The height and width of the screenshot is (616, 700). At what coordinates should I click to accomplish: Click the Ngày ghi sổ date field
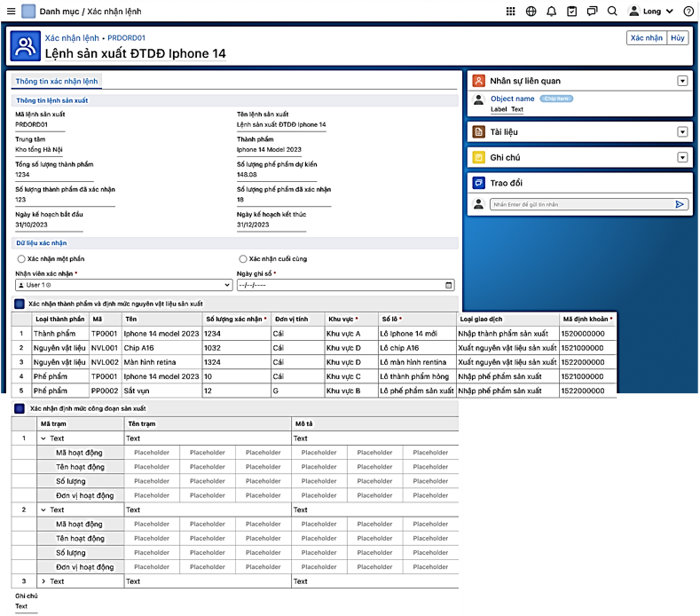[345, 285]
